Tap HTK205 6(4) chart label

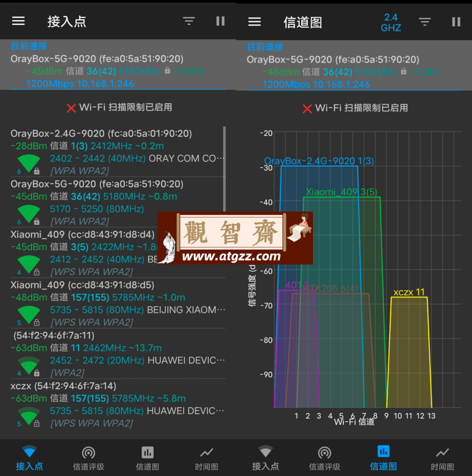pyautogui.click(x=331, y=288)
